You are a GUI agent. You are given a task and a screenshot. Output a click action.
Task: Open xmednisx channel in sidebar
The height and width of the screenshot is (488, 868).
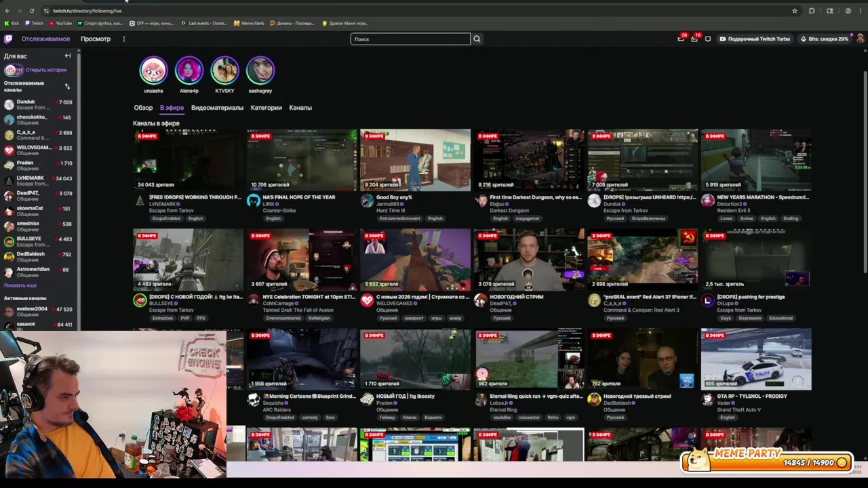tap(38, 226)
